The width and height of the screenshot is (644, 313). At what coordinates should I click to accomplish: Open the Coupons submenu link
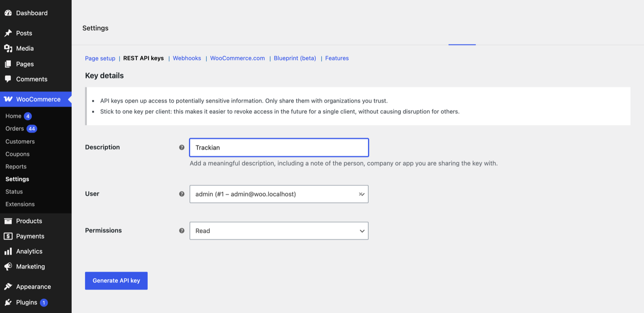coord(17,154)
